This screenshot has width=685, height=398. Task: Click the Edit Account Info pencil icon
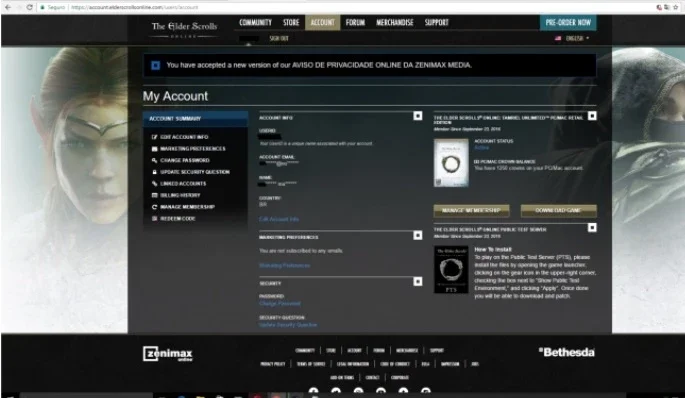tap(154, 137)
